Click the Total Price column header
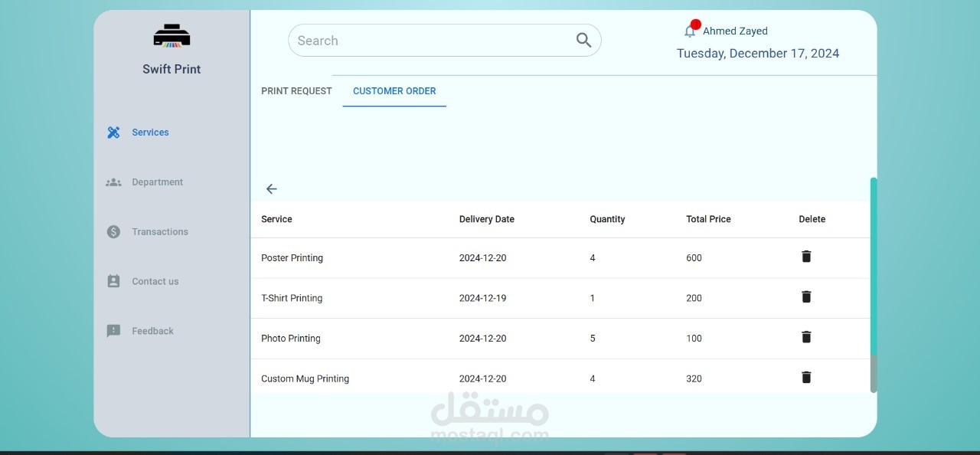Screen dimensions: 980x455 [x=708, y=219]
